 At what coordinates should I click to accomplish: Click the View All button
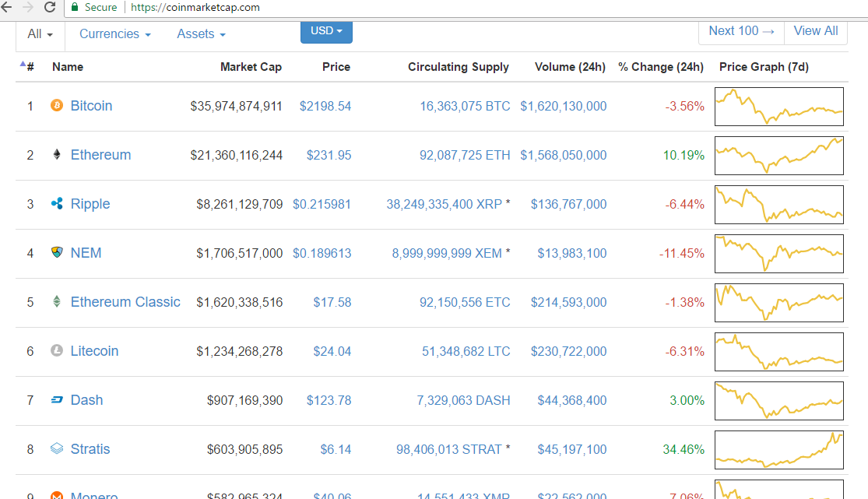pos(815,31)
